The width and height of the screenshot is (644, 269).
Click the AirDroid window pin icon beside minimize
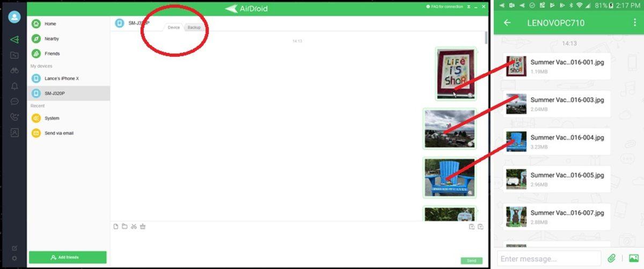click(469, 7)
